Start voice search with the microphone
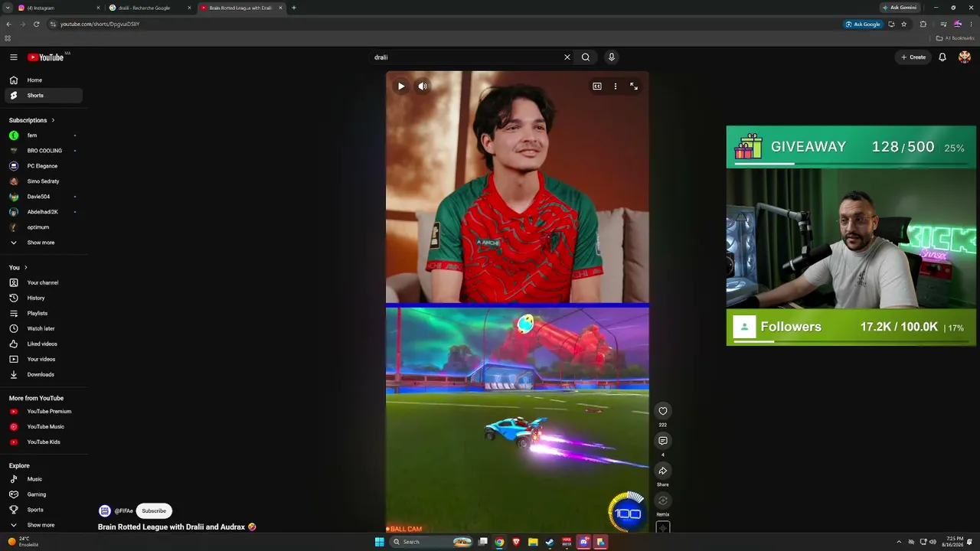This screenshot has height=551, width=980. coord(611,57)
